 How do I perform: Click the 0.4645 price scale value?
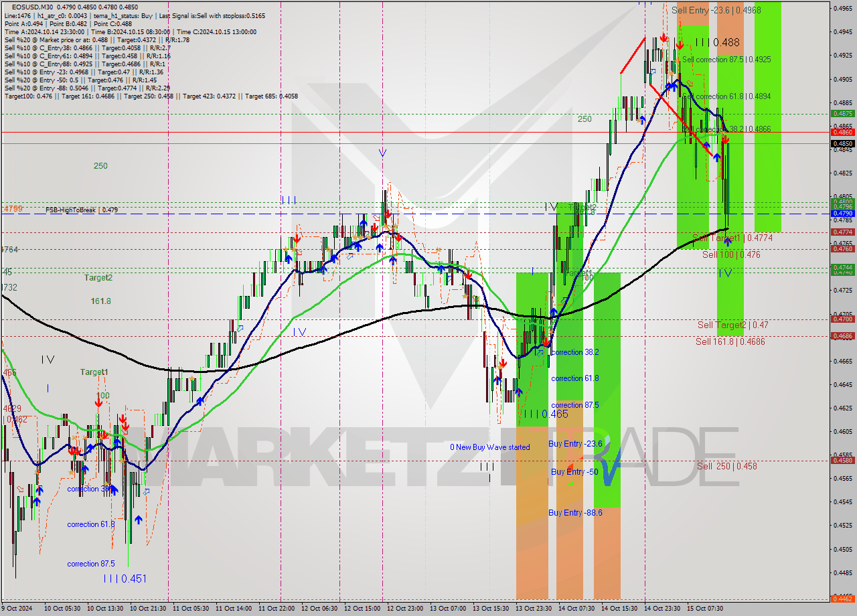click(842, 384)
